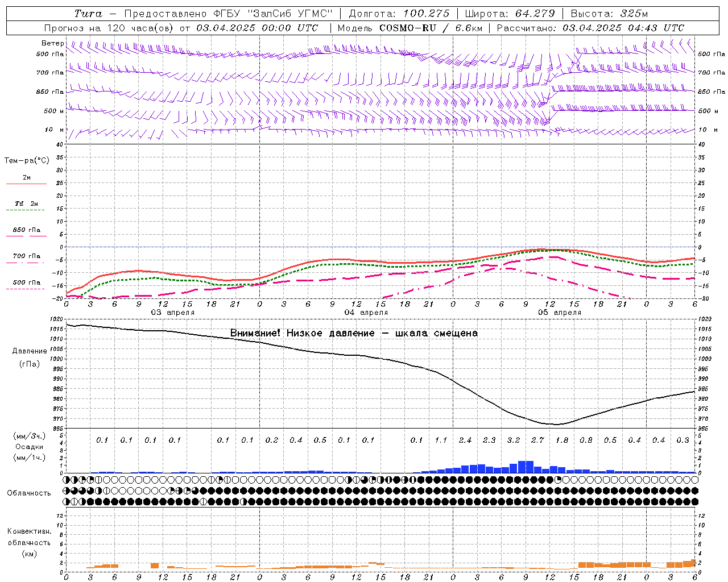
Task: Click the "Рассчитано: 03.04.2025 04:43 UTC" timestamp
Action: tap(590, 28)
